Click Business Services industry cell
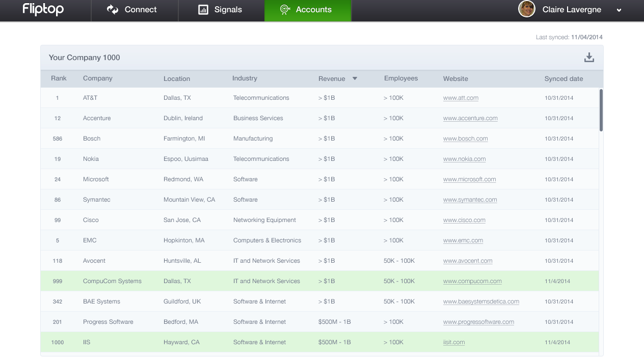The image size is (644, 360). pos(258,118)
